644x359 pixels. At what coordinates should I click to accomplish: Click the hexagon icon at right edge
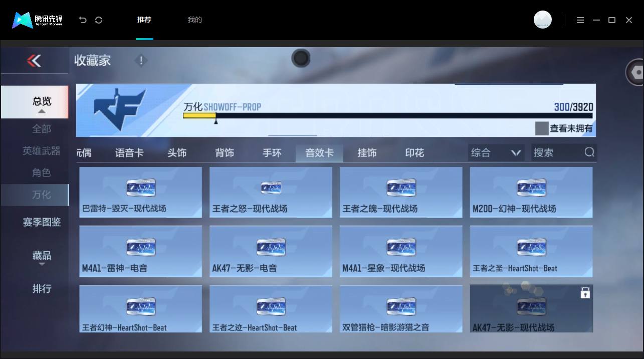click(x=636, y=72)
